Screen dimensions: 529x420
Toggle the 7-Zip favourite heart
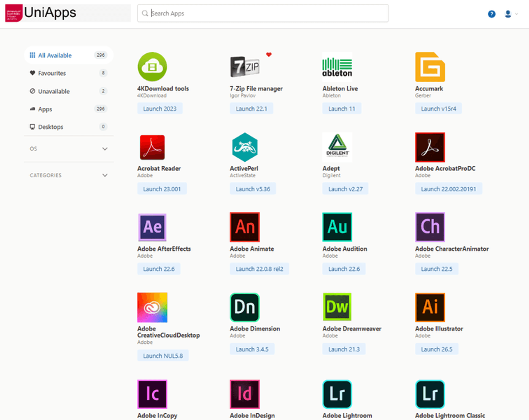click(269, 55)
